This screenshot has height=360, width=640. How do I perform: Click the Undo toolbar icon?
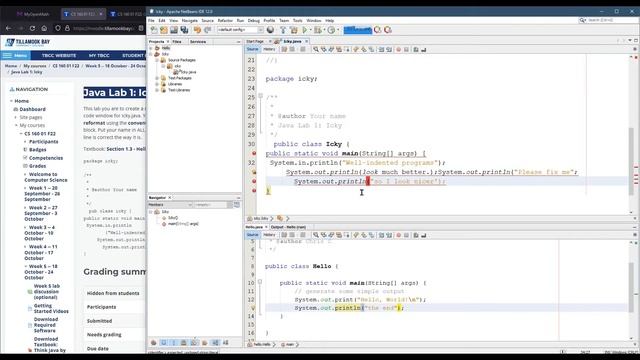point(198,30)
